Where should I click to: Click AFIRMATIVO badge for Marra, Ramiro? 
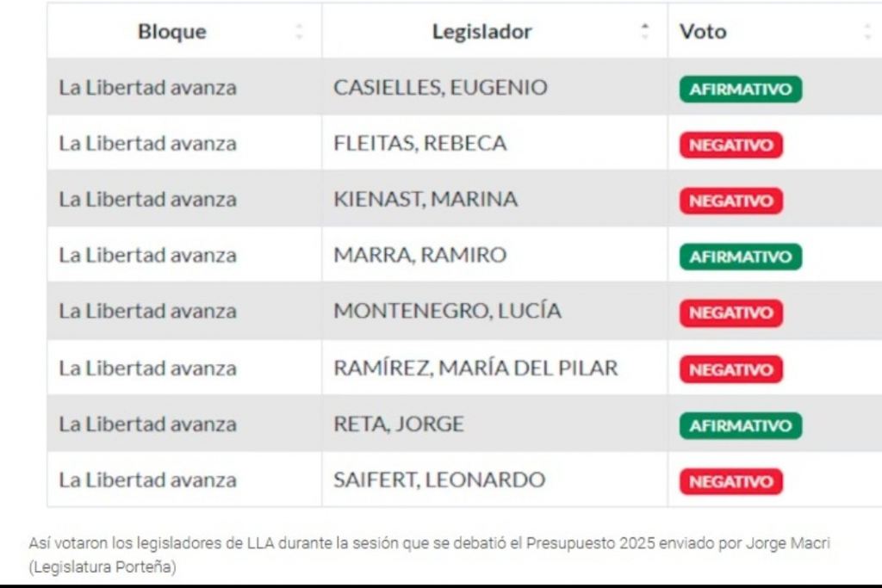[740, 257]
